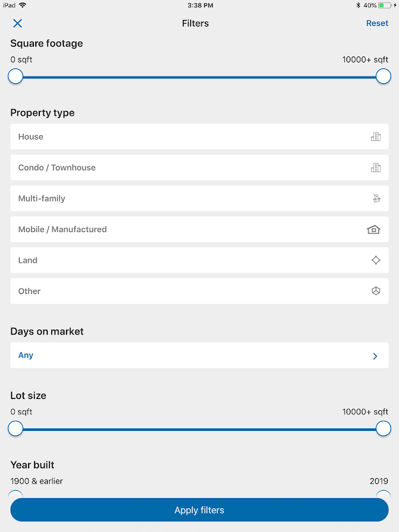Screen dimensions: 399x532
Task: Tap the Other property type icon
Action: tap(376, 291)
